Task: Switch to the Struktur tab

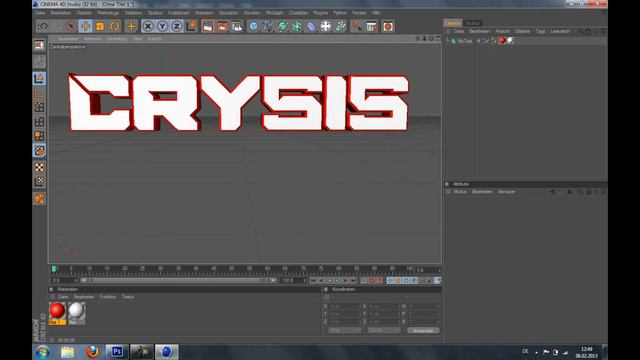Action: coord(473,23)
